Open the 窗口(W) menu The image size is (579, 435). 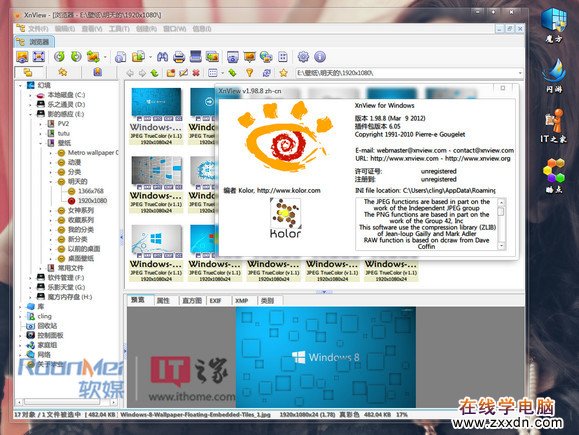174,29
